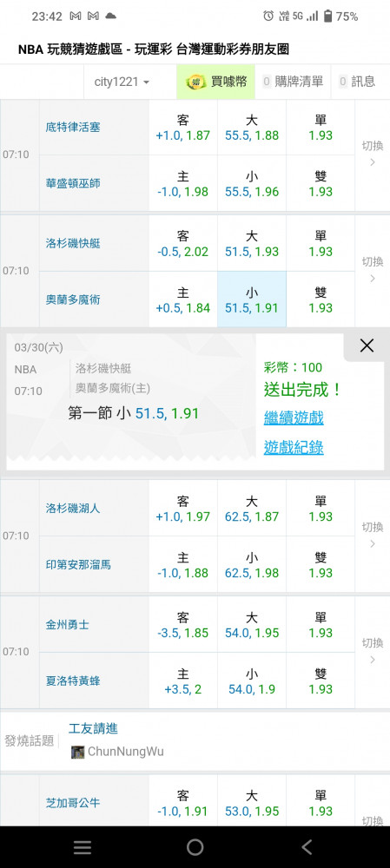
Task: Open the 購牌清單 tab
Action: [x=293, y=82]
